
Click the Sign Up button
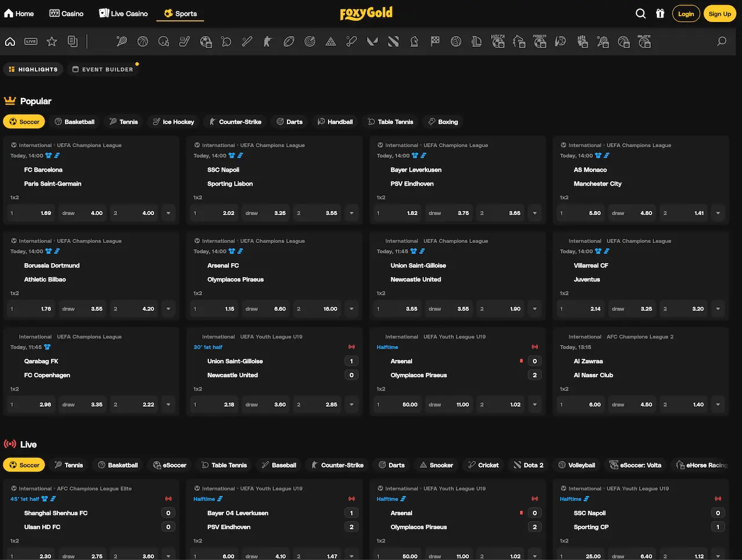719,13
